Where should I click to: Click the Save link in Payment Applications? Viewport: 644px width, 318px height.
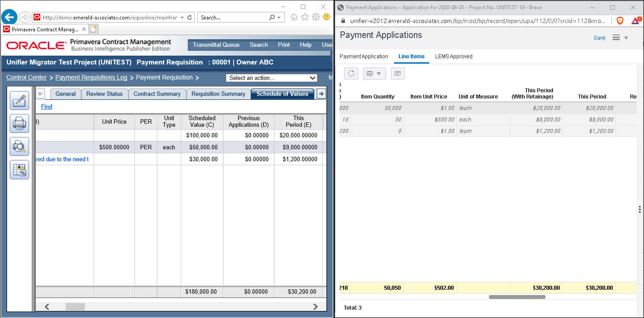pyautogui.click(x=599, y=38)
